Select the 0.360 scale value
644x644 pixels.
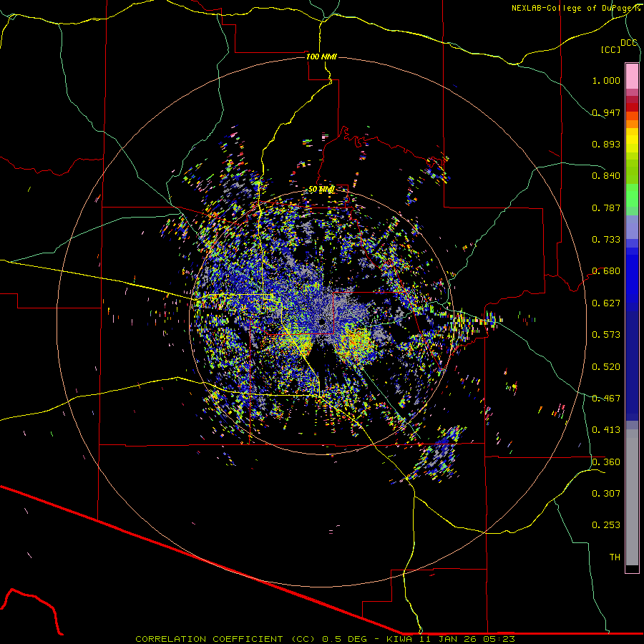(x=606, y=462)
